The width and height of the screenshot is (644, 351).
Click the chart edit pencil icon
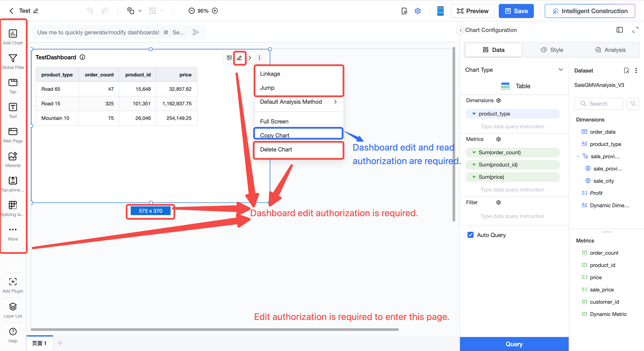click(239, 58)
